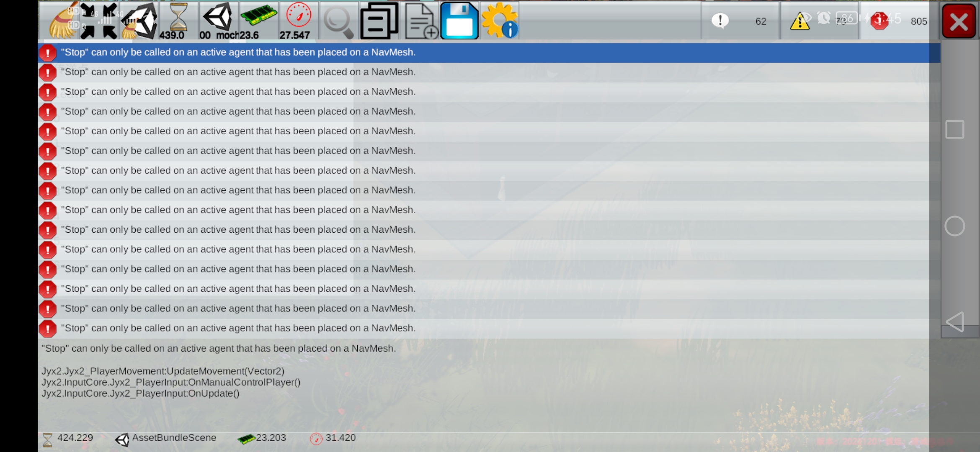Filter info logs showing count 62
The width and height of the screenshot is (980, 452).
(740, 21)
